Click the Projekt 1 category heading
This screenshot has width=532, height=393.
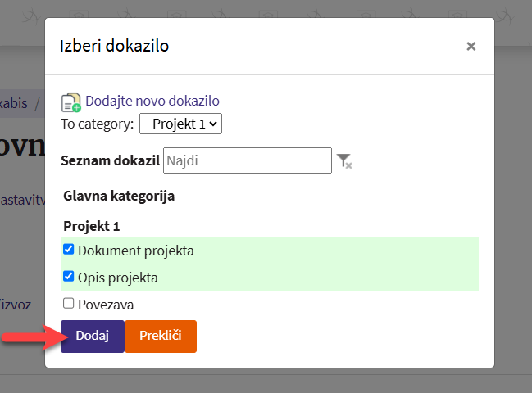pyautogui.click(x=91, y=226)
